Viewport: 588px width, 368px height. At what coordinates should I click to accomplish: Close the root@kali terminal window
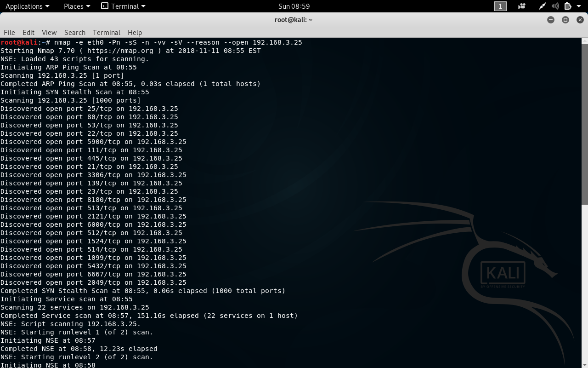click(x=580, y=20)
